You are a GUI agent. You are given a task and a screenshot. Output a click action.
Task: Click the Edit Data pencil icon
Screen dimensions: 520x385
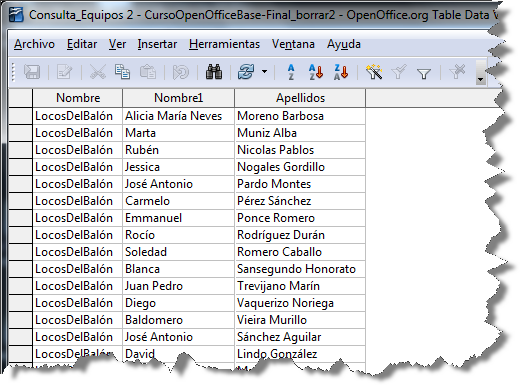64,72
